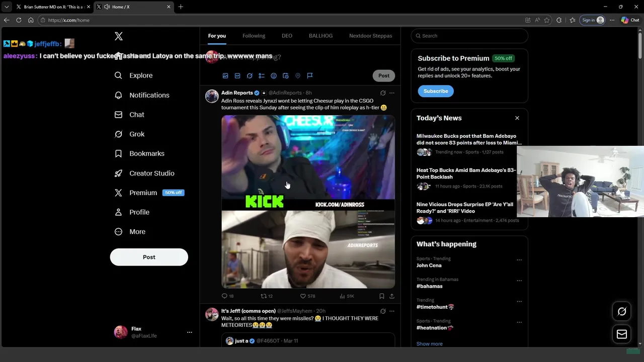This screenshot has height=362, width=644.
Task: Open Chat in the left sidebar
Action: click(129, 115)
